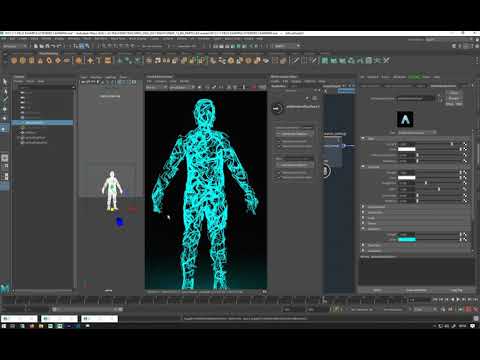Select the Lasso tool in the toolbox
Image resolution: width=480 pixels, height=360 pixels.
click(x=5, y=91)
